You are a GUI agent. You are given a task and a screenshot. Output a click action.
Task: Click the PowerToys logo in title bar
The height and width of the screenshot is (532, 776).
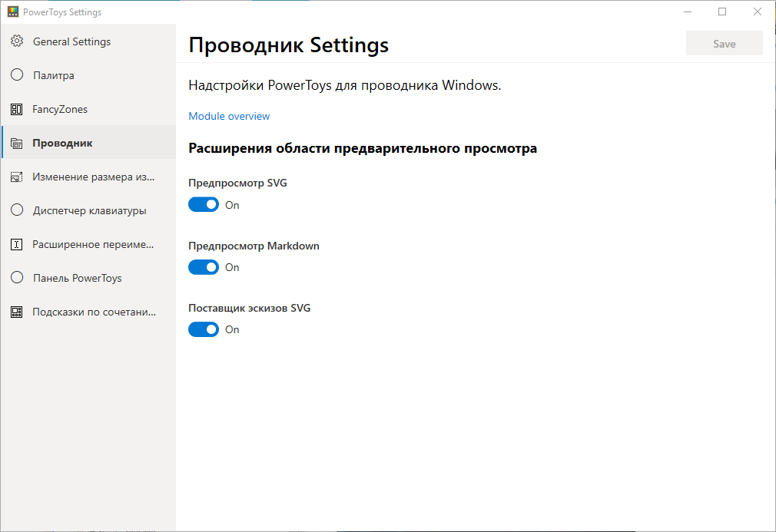pyautogui.click(x=12, y=12)
